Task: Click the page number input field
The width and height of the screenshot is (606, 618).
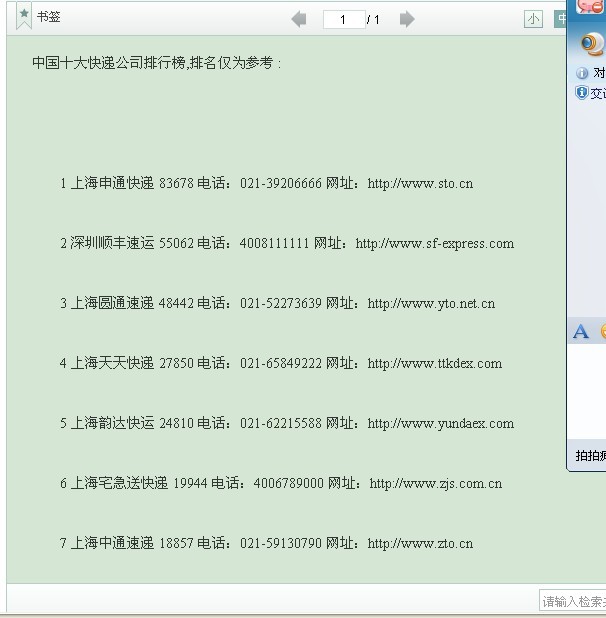Action: coord(343,19)
